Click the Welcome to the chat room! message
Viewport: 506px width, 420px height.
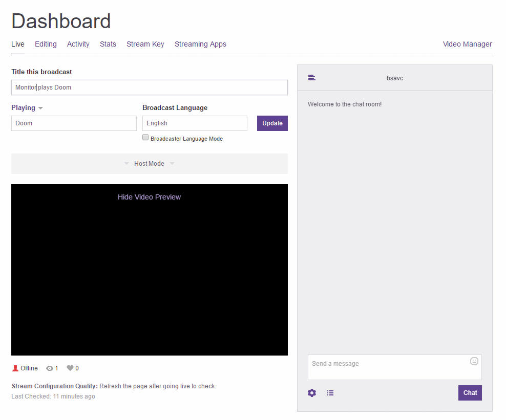click(344, 104)
